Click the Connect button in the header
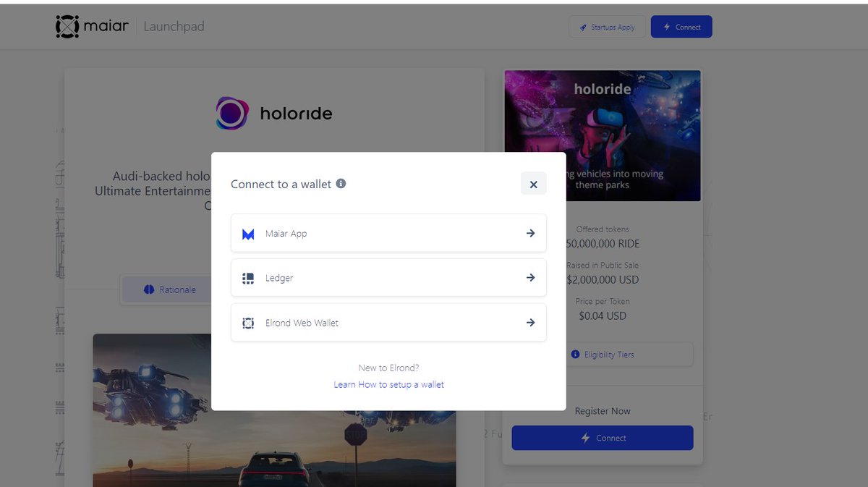Image resolution: width=868 pixels, height=487 pixels. coord(681,27)
